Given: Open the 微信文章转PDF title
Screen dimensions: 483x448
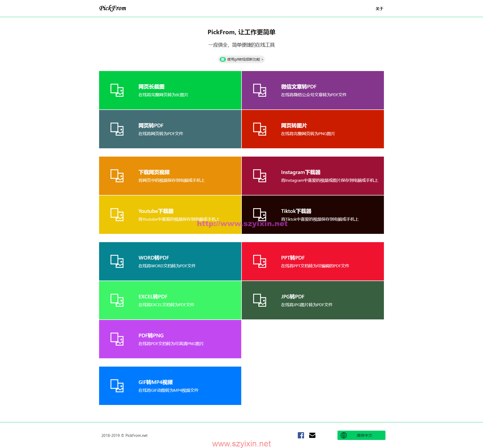Looking at the screenshot, I should 299,87.
